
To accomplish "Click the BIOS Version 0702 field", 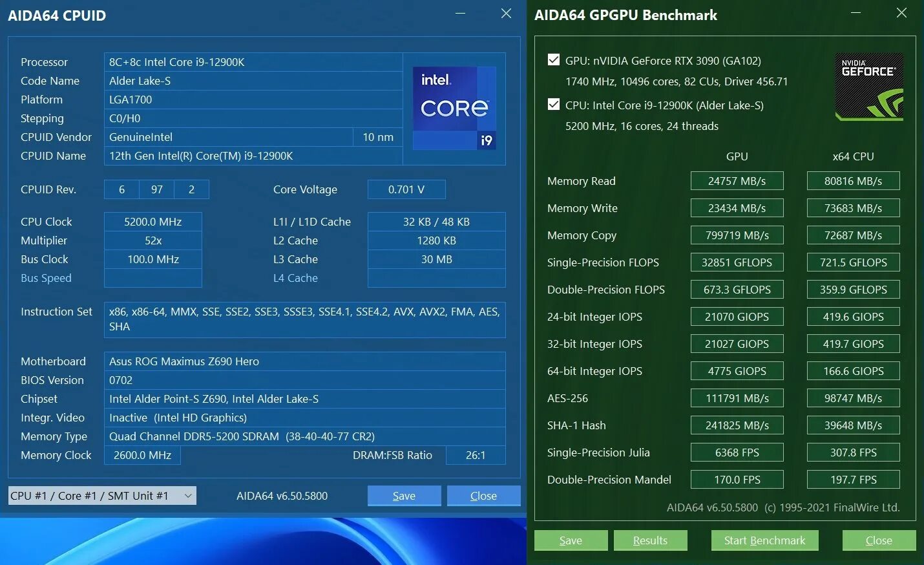I will [305, 380].
